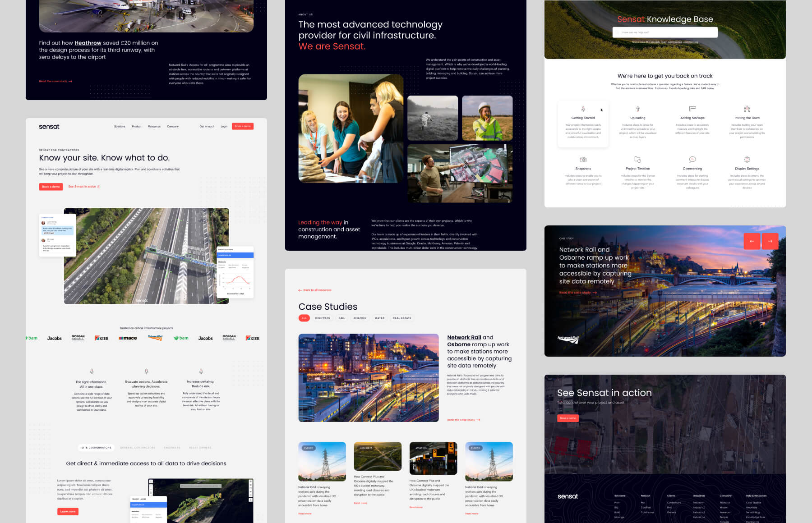Image resolution: width=812 pixels, height=523 pixels.
Task: Click the Knowledge Base search field
Action: [665, 32]
